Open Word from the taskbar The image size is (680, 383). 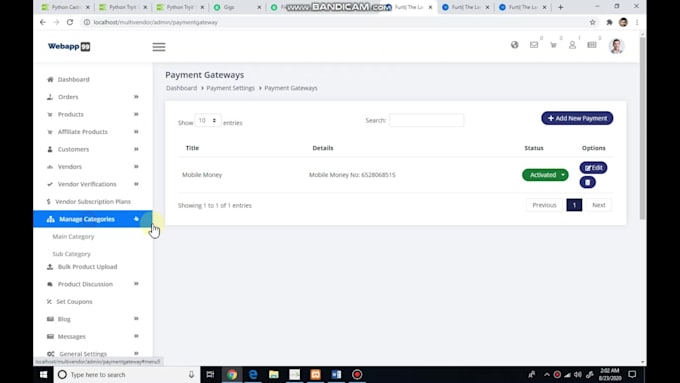click(x=336, y=374)
